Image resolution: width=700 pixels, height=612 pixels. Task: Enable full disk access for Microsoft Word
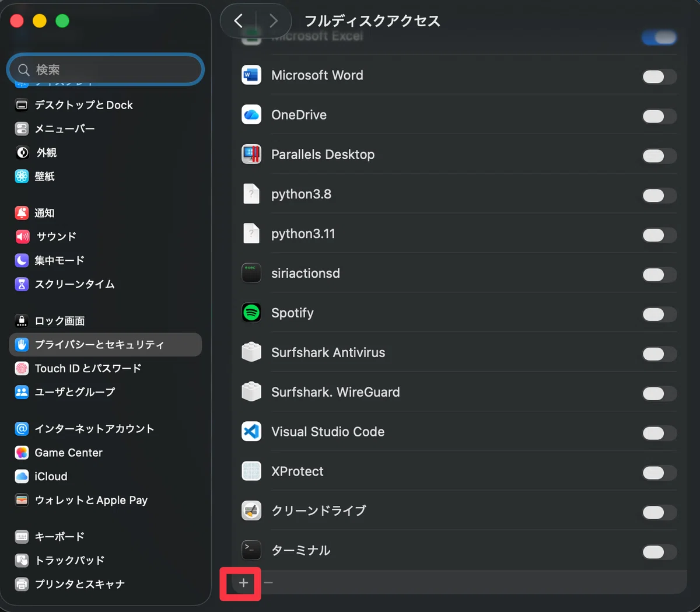pyautogui.click(x=659, y=76)
